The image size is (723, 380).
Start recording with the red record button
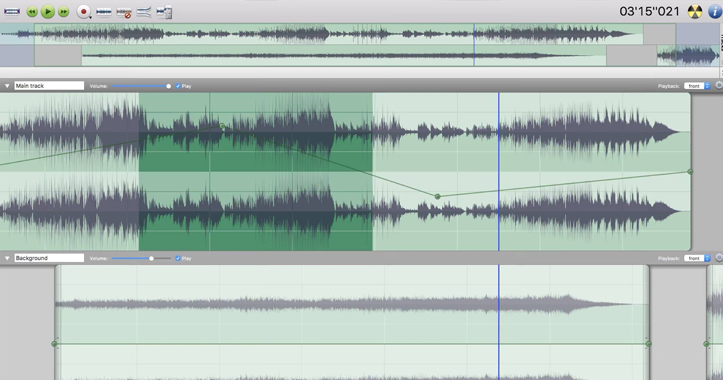83,12
